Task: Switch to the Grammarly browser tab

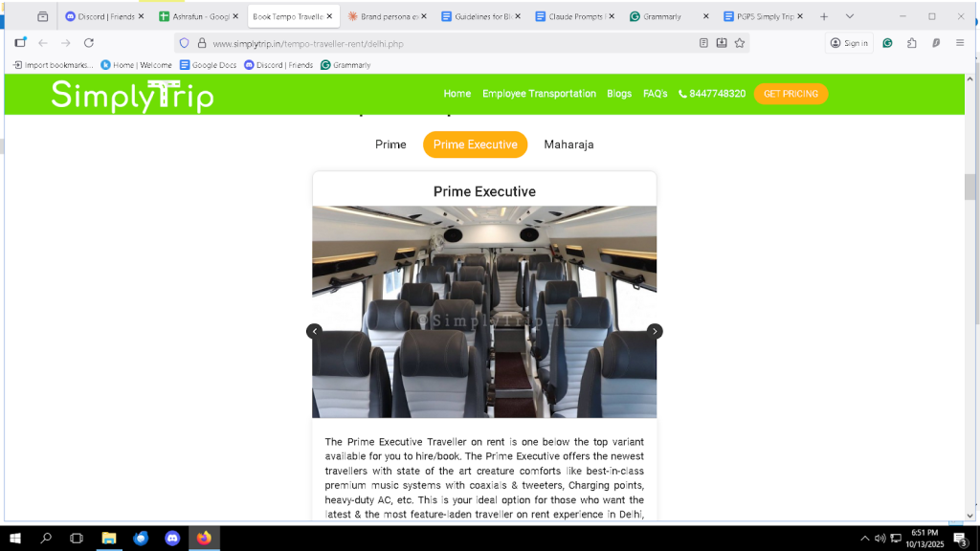Action: (x=662, y=17)
